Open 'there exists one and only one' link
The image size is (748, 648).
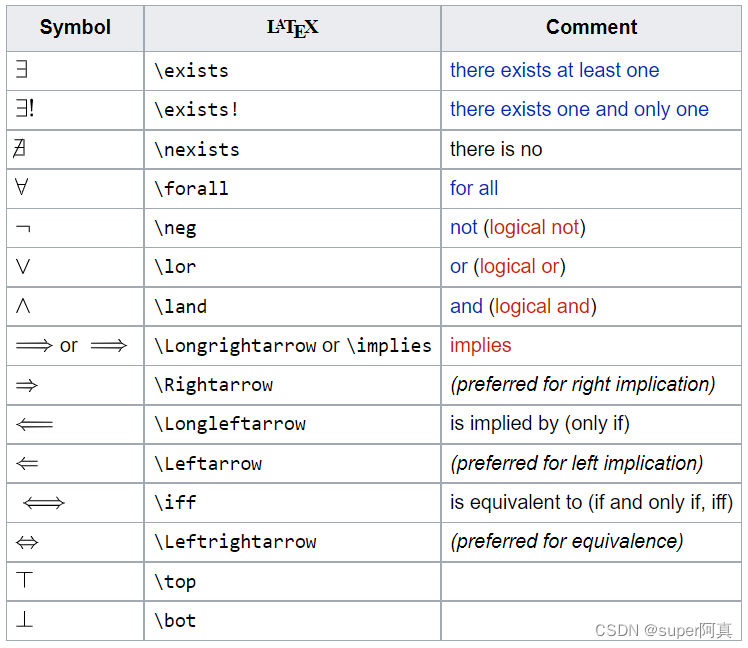click(x=579, y=109)
